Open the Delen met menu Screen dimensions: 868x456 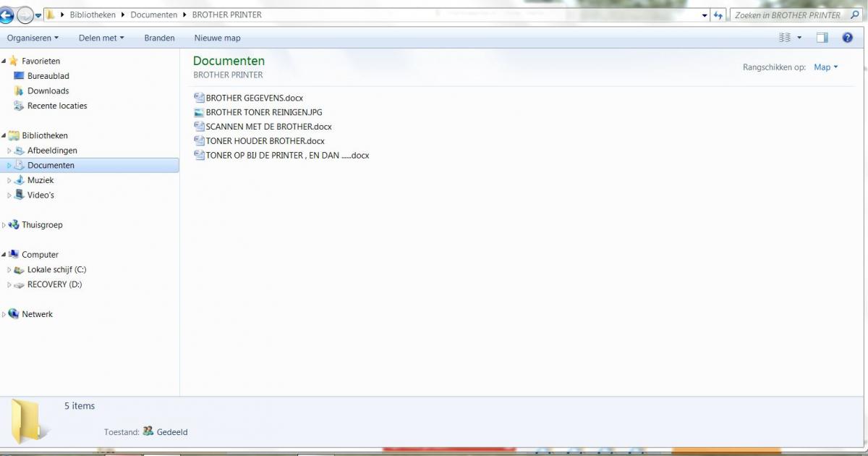101,38
